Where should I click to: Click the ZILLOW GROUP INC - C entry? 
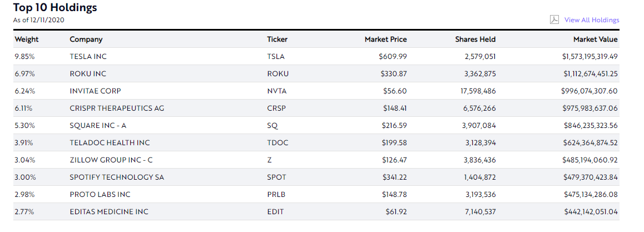coord(111,160)
